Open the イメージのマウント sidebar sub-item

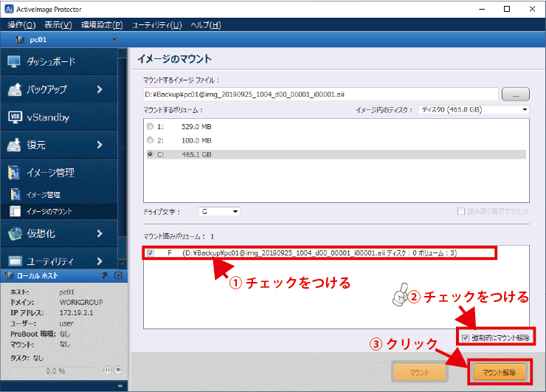[x=47, y=212]
